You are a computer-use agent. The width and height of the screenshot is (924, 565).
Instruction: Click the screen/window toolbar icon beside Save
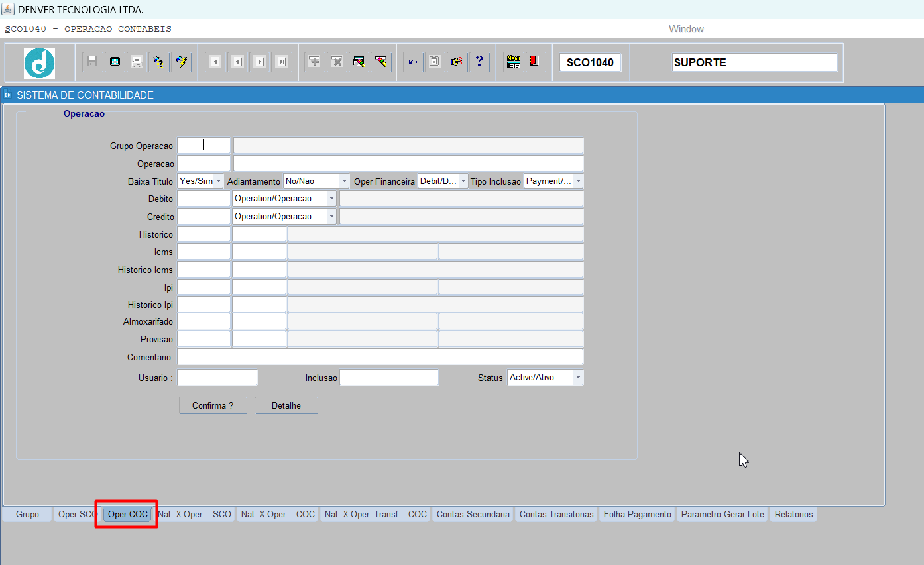click(x=115, y=62)
